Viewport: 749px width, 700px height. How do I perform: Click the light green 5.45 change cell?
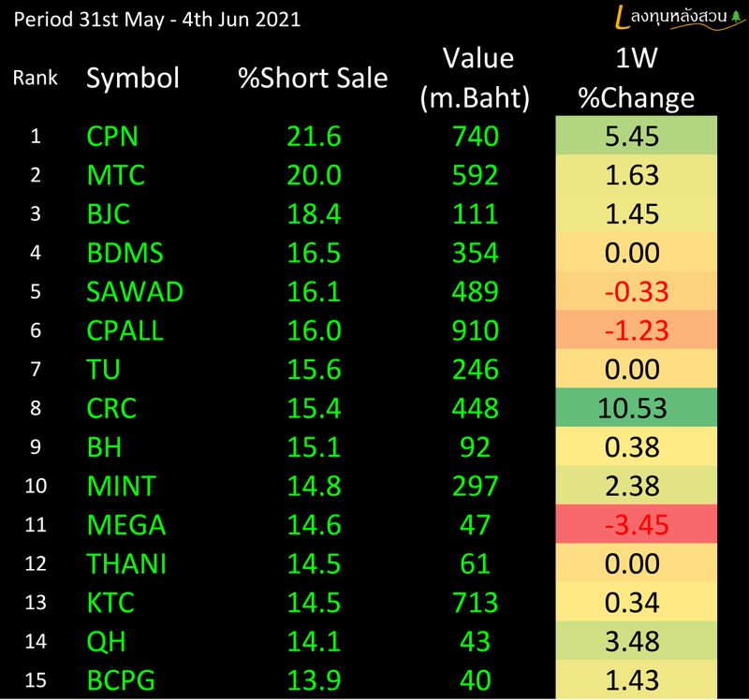point(636,137)
